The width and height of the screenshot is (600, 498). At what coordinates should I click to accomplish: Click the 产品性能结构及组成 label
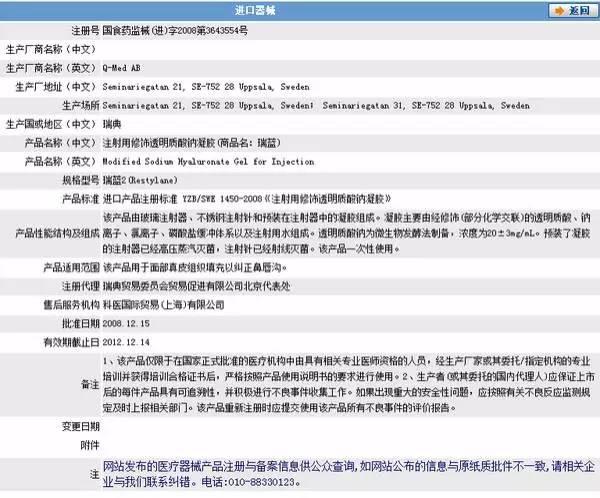click(x=57, y=233)
